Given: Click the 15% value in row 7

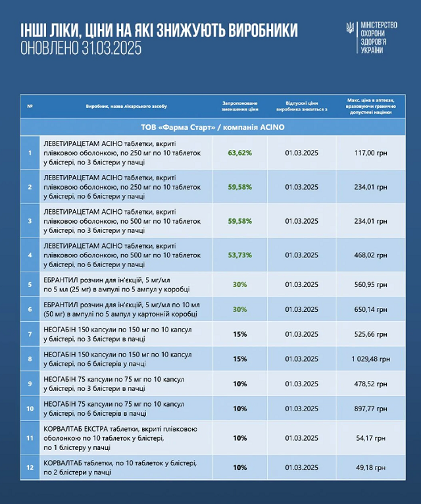Looking at the screenshot, I should [240, 334].
